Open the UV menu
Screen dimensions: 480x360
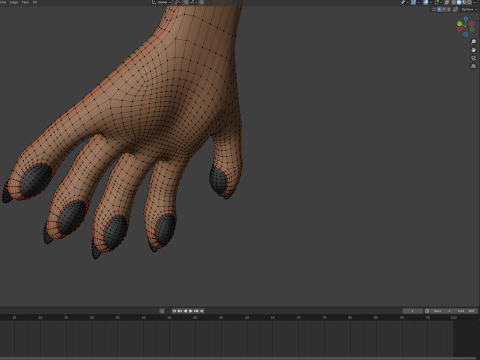tap(35, 2)
